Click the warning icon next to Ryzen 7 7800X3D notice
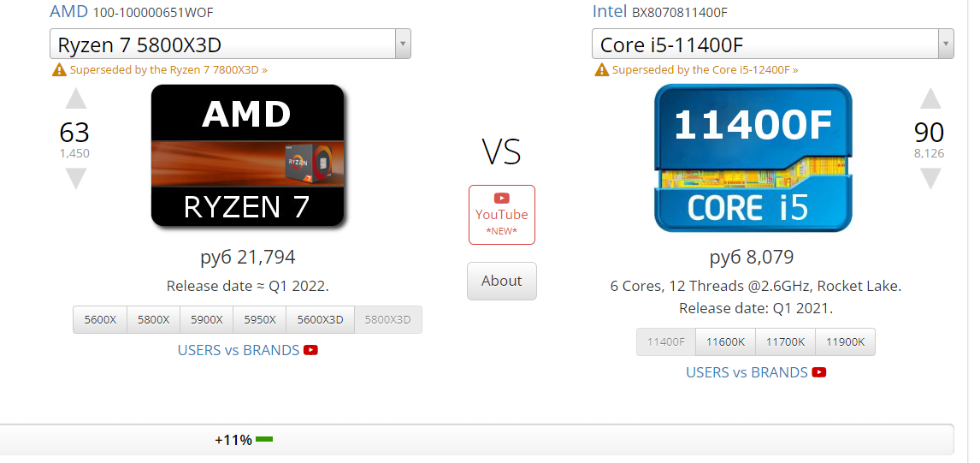Image resolution: width=980 pixels, height=463 pixels. [59, 70]
